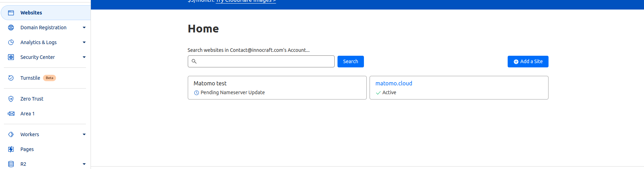The height and width of the screenshot is (169, 644).
Task: Click the Workers diamond icon
Action: [11, 134]
